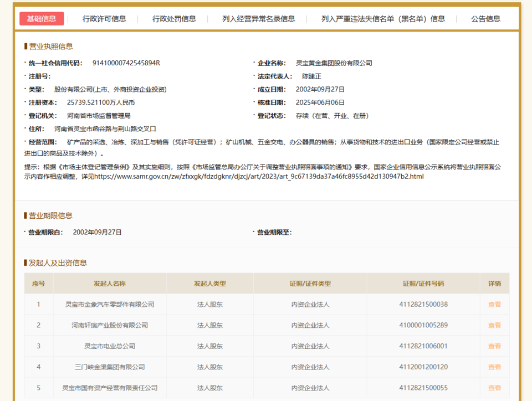Click 发起人类型 column header

(209, 284)
